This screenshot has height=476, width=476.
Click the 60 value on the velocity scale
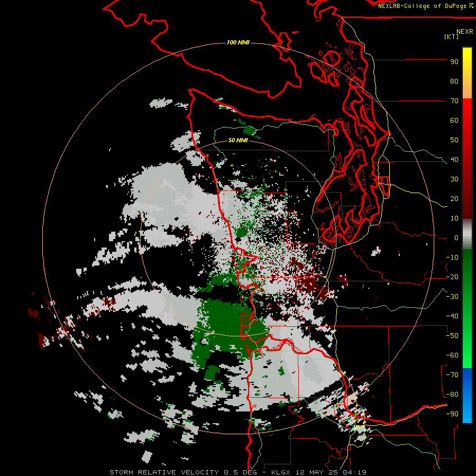(x=454, y=121)
